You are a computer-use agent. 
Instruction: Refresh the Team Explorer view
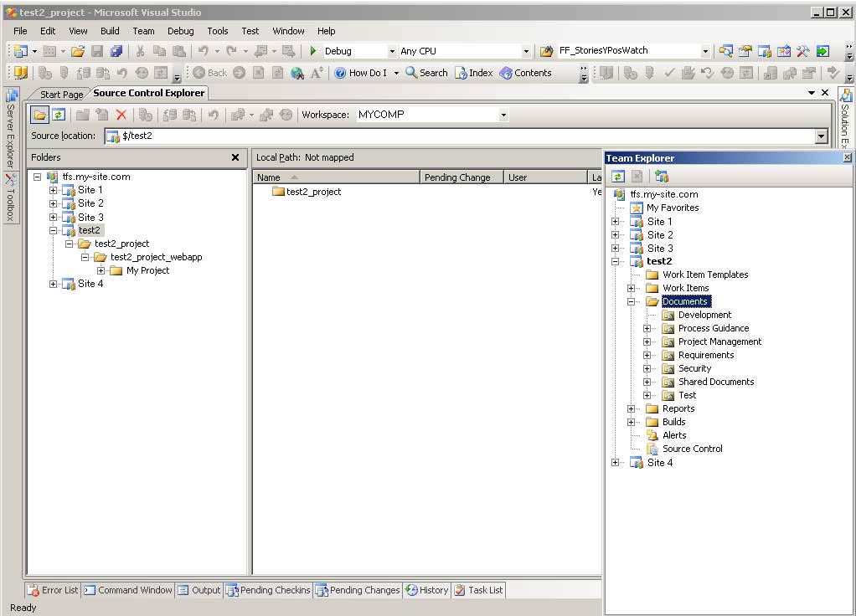pos(618,176)
